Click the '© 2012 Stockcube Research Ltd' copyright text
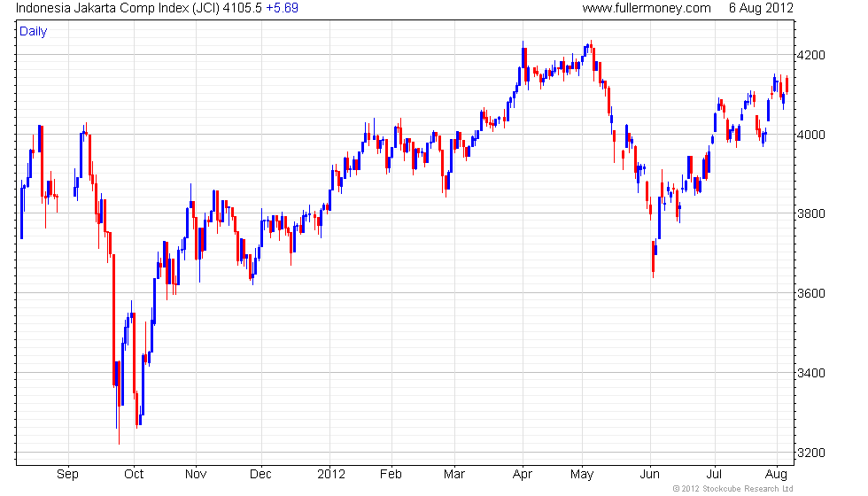868x496 pixels. pos(733,489)
